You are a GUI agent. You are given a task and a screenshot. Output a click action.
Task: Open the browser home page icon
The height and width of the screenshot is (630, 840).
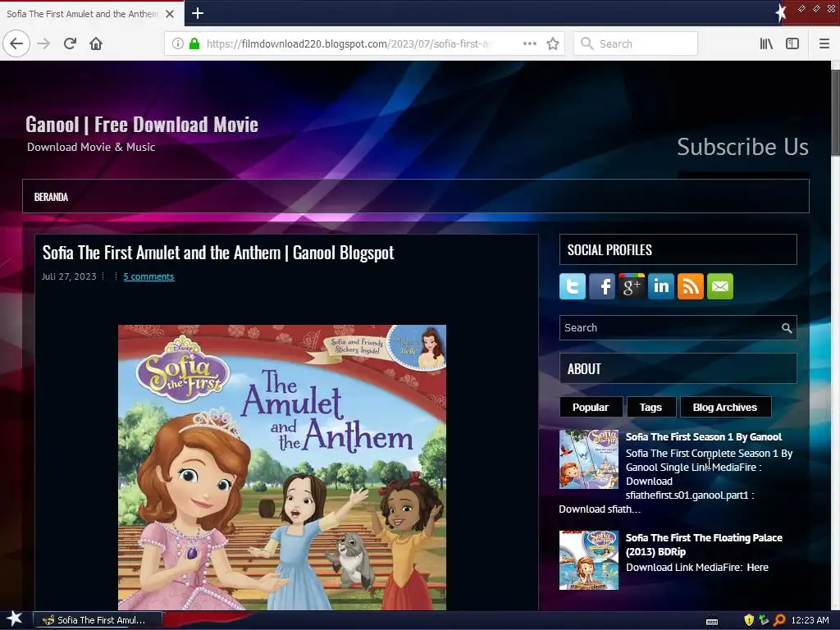coord(96,43)
